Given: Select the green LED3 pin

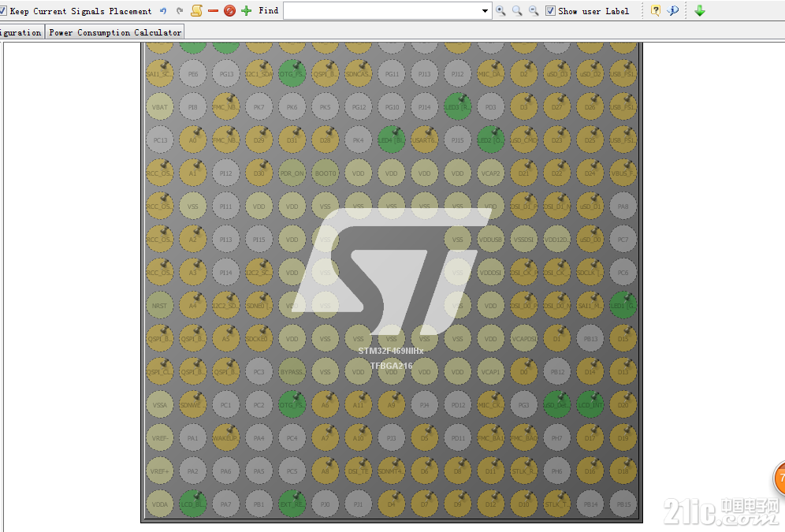Looking at the screenshot, I should coord(458,107).
